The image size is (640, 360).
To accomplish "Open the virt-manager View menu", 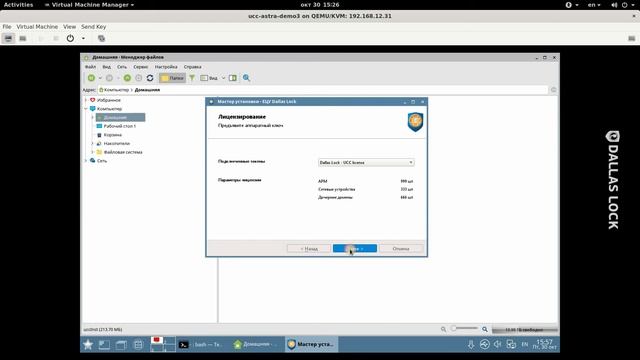I will 69,27.
